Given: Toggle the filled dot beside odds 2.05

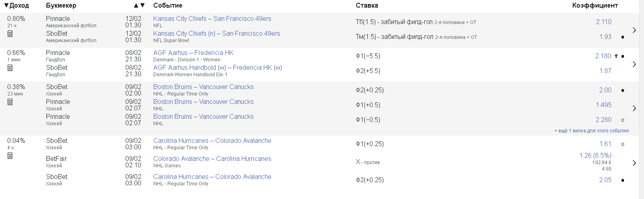Looking at the screenshot, I should [x=622, y=180].
